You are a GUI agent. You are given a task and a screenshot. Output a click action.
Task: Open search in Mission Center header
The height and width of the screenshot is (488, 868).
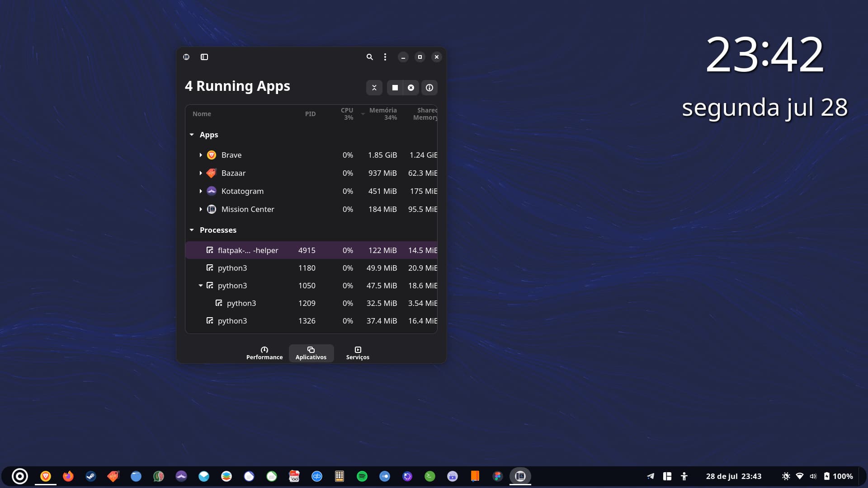[x=369, y=57]
